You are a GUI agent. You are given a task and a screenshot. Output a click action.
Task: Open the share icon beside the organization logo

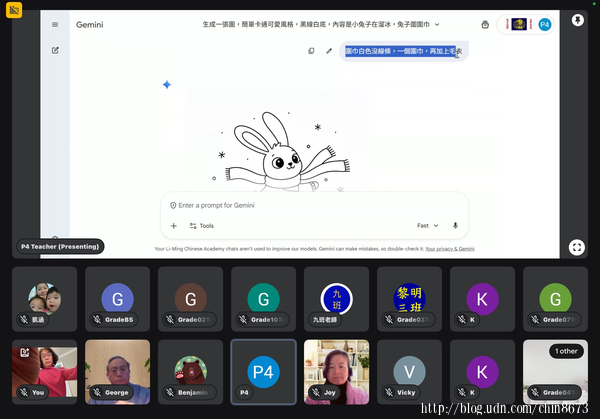485,24
